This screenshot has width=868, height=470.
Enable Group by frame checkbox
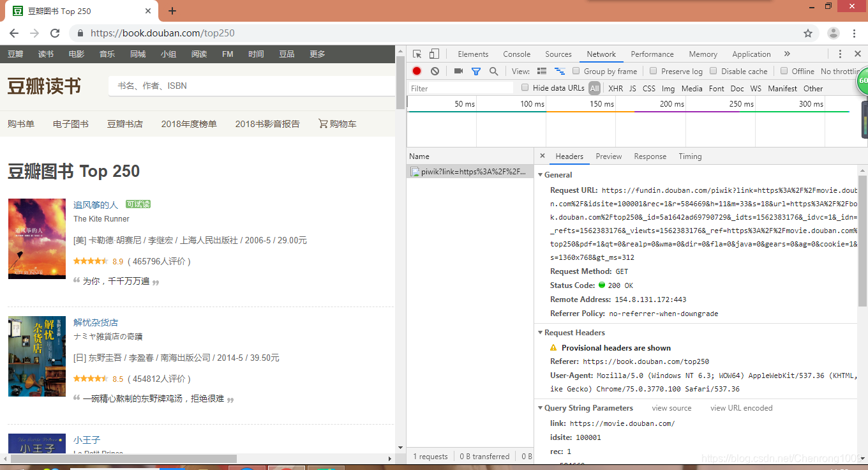coord(576,71)
